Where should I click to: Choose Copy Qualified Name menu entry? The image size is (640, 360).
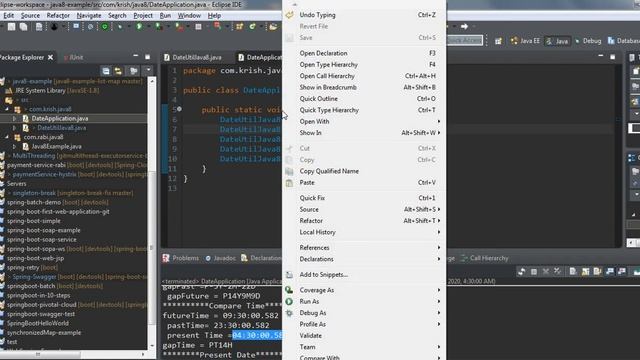coord(364,171)
